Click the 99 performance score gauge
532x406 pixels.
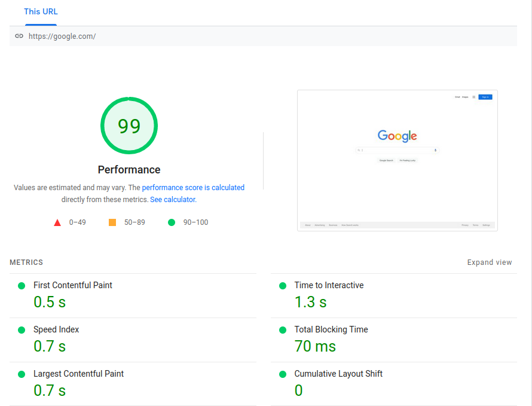(129, 126)
